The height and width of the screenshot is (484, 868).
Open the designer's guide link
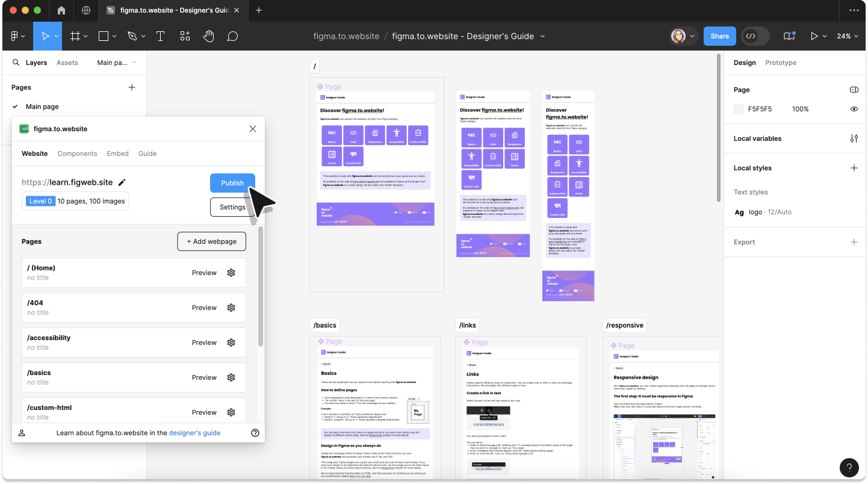point(194,433)
